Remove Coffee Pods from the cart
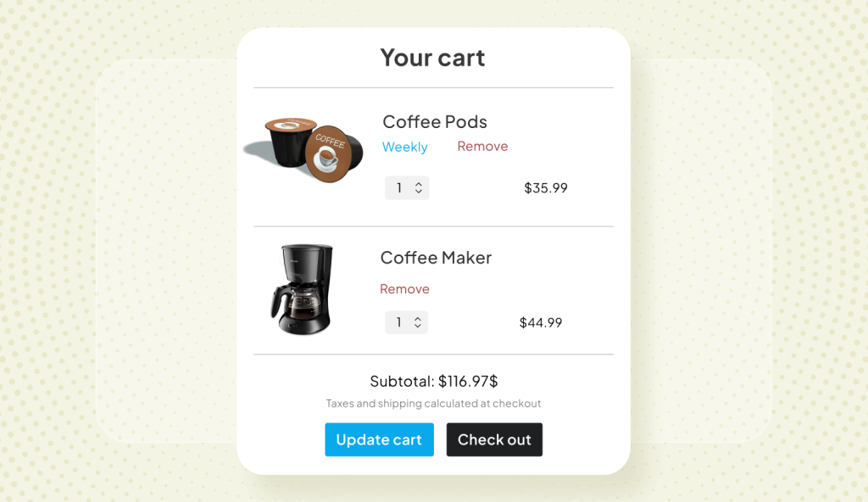This screenshot has height=502, width=868. point(482,146)
